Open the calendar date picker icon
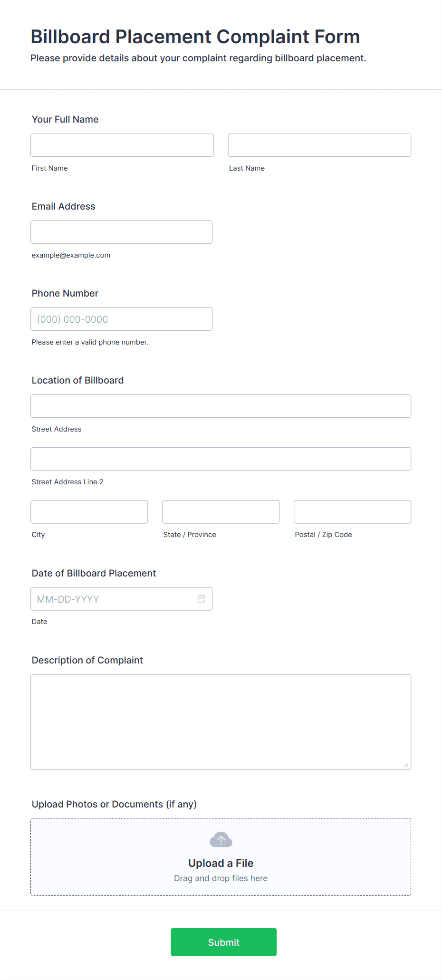This screenshot has width=442, height=980. (x=202, y=599)
